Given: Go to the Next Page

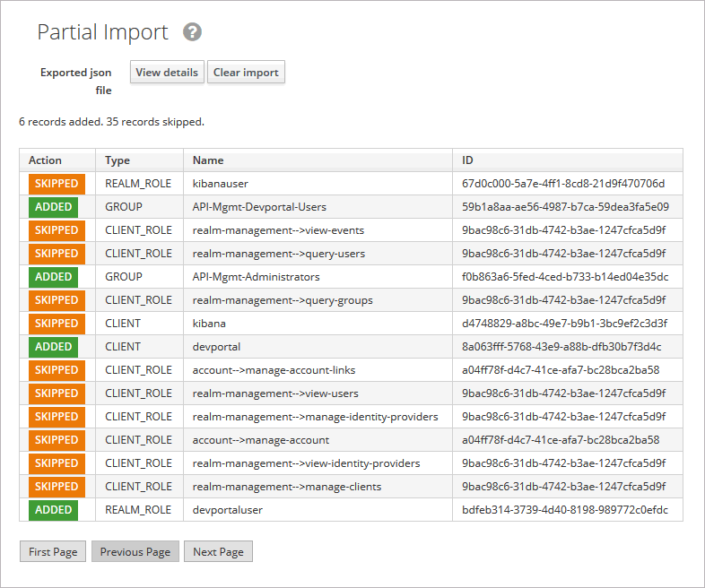Looking at the screenshot, I should pos(219,551).
